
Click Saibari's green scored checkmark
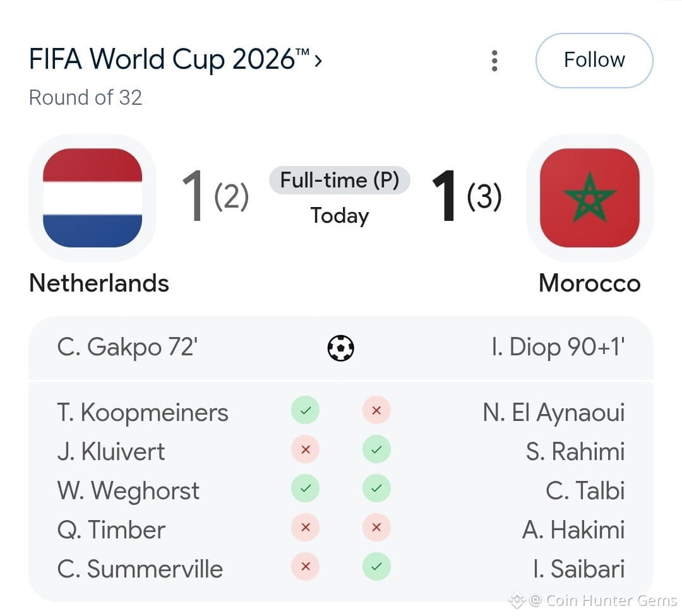click(x=376, y=566)
